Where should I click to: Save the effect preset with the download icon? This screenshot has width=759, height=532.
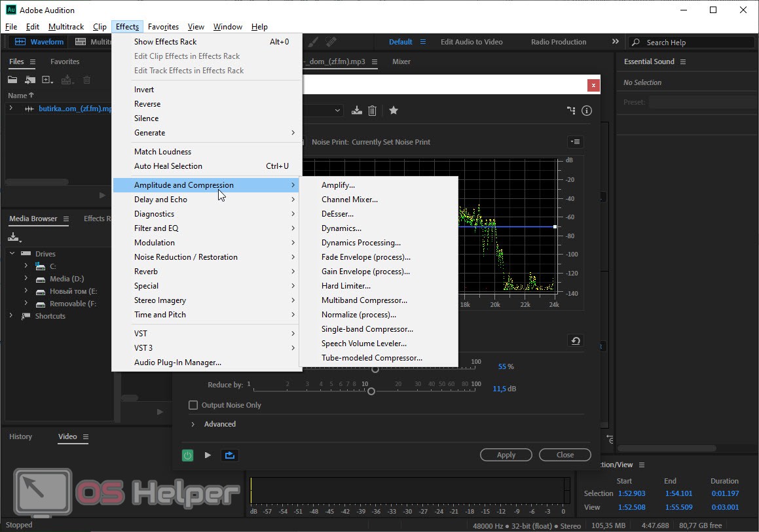(356, 111)
